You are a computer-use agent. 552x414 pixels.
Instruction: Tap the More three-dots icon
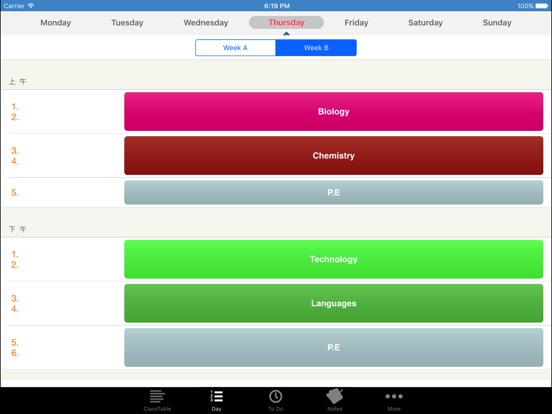394,396
